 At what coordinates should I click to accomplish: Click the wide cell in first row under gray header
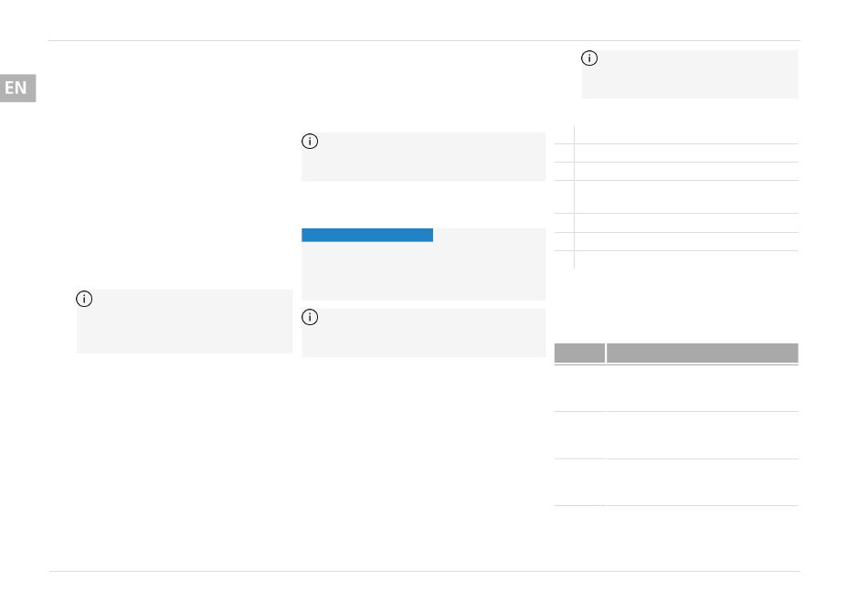(703, 388)
